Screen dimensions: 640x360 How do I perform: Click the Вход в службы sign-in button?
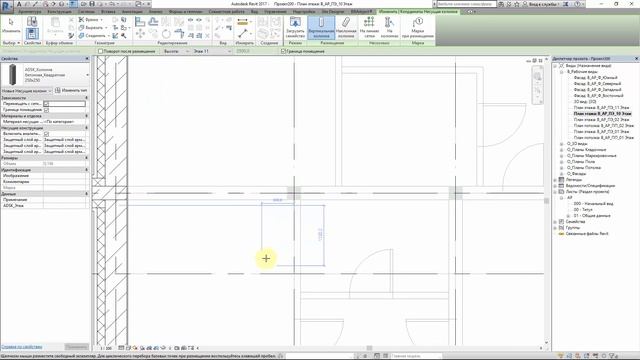(542, 4)
